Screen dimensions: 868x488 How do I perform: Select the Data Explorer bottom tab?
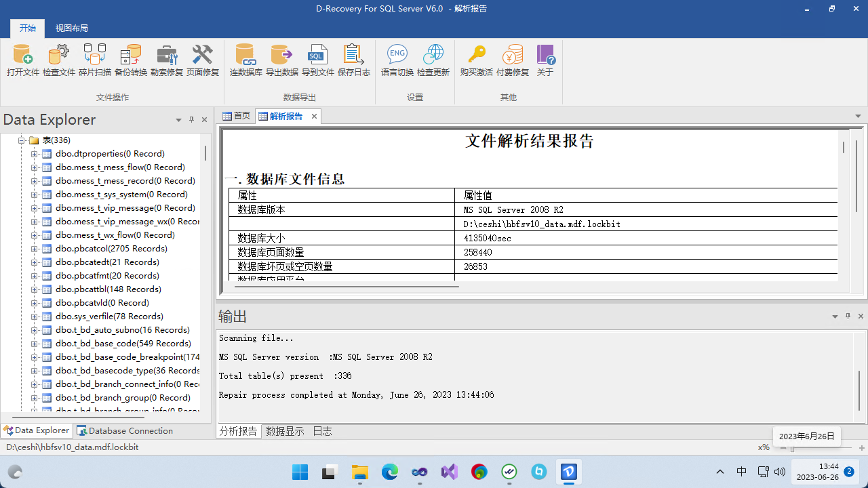click(37, 430)
